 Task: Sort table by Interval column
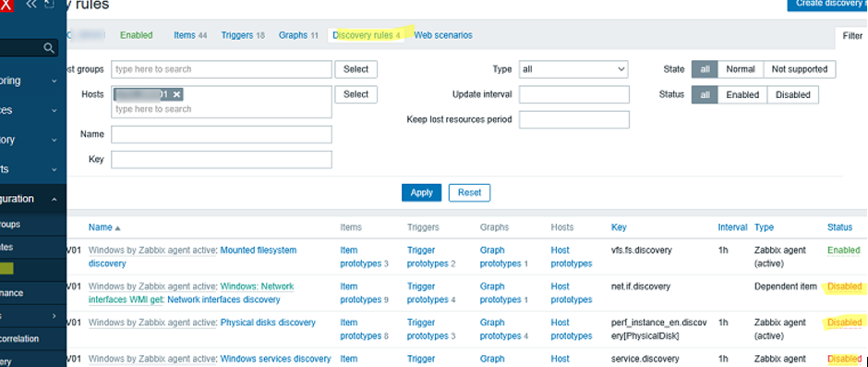733,227
